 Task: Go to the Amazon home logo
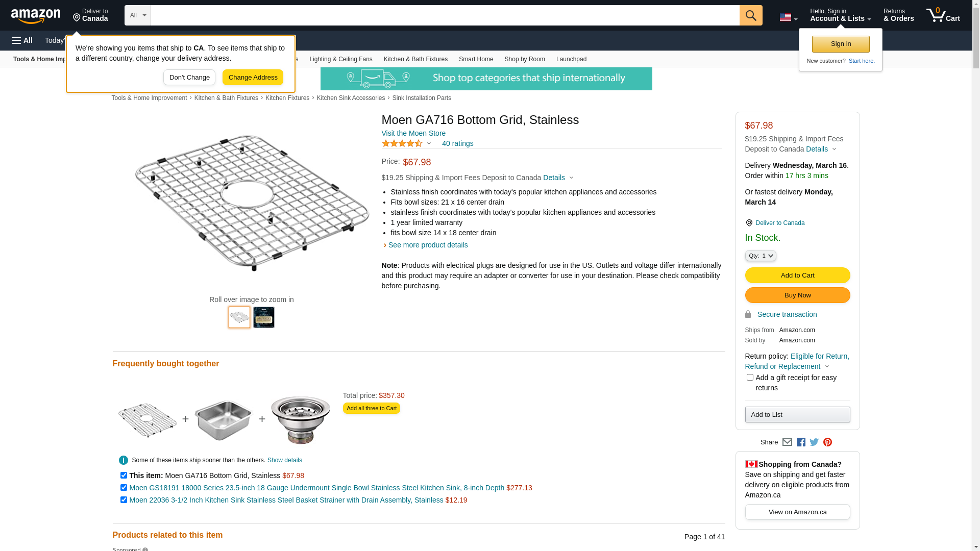(x=36, y=16)
